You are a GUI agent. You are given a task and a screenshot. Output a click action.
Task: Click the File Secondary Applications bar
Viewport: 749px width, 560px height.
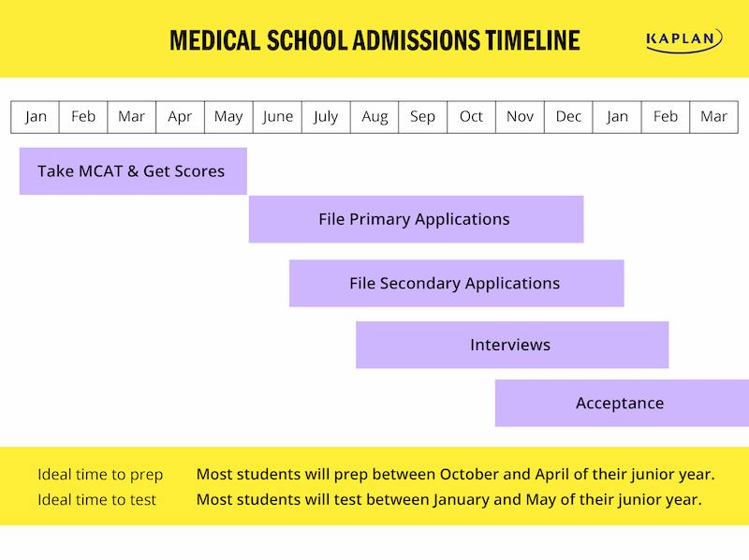point(457,284)
